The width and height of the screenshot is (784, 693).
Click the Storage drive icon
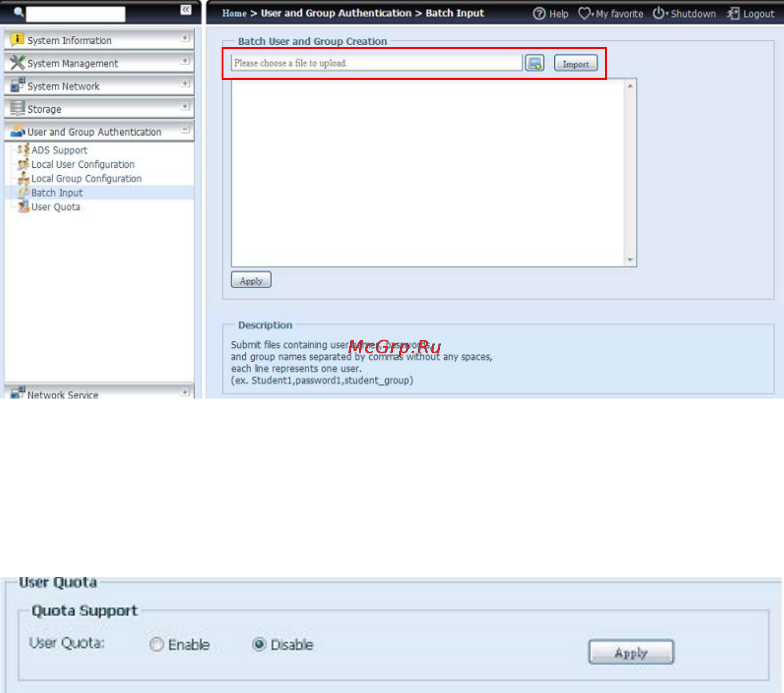[x=17, y=108]
